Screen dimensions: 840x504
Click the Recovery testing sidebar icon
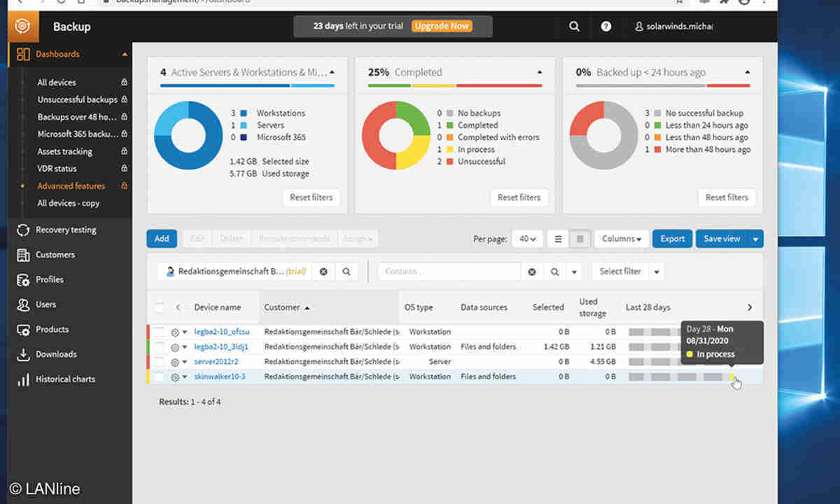(x=23, y=230)
